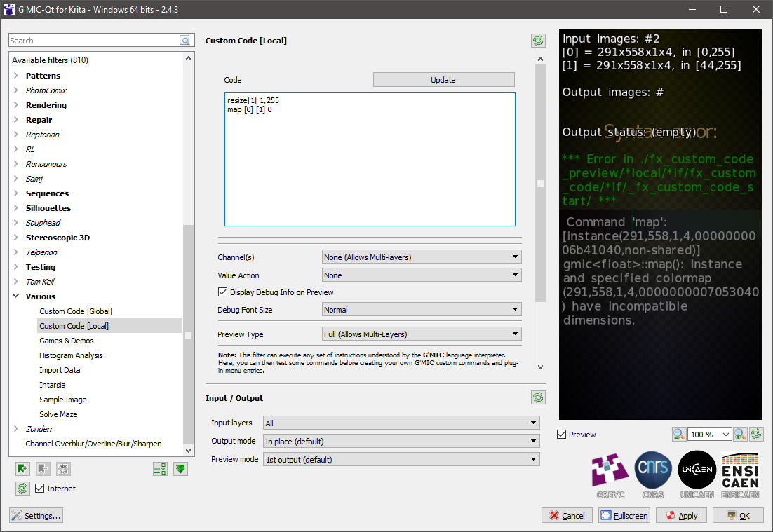Click the checklist selection mode icon
Viewport: 773px width, 532px height.
(160, 468)
